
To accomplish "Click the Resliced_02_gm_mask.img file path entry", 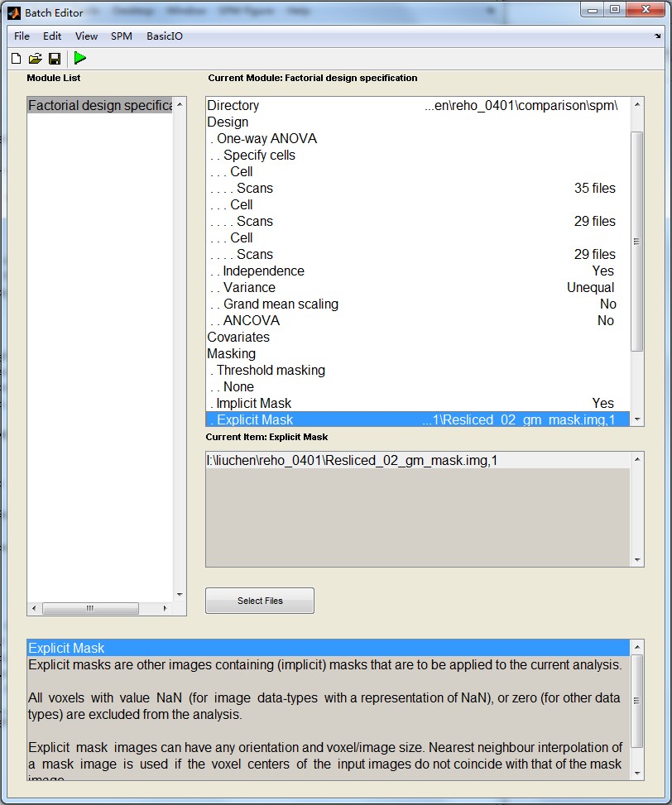I will coord(417,461).
